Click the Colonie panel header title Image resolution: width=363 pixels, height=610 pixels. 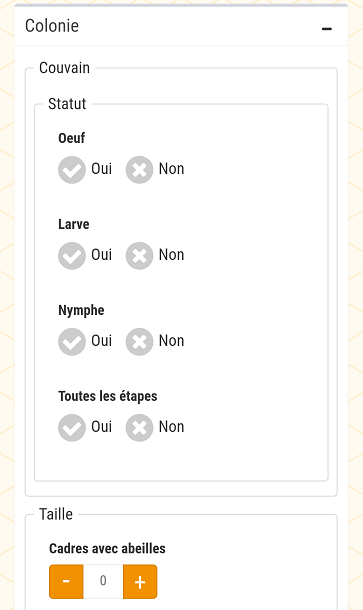52,26
